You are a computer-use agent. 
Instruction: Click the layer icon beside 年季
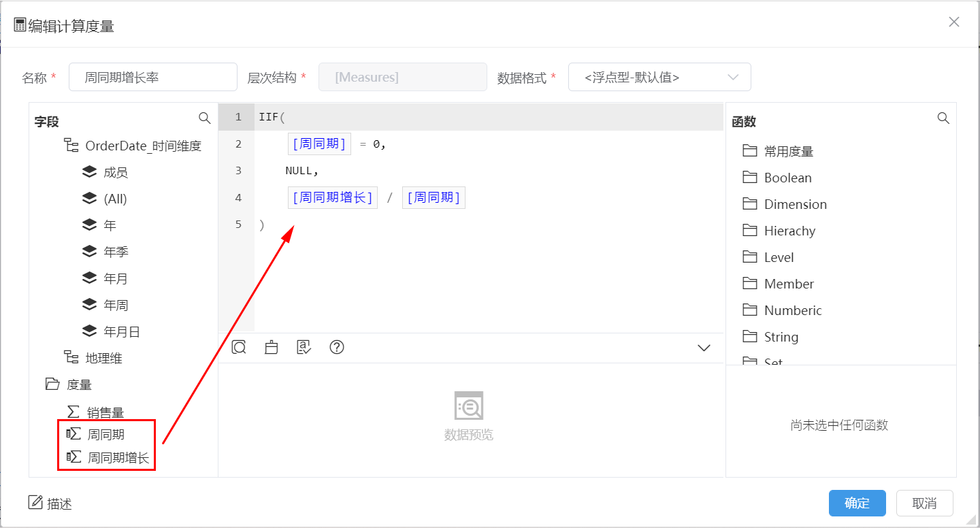[x=89, y=252]
